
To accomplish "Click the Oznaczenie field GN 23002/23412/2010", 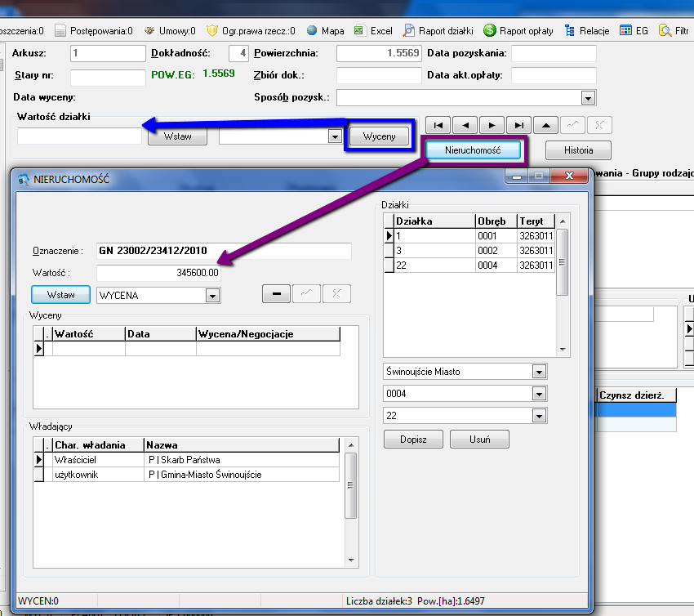I will tap(224, 251).
